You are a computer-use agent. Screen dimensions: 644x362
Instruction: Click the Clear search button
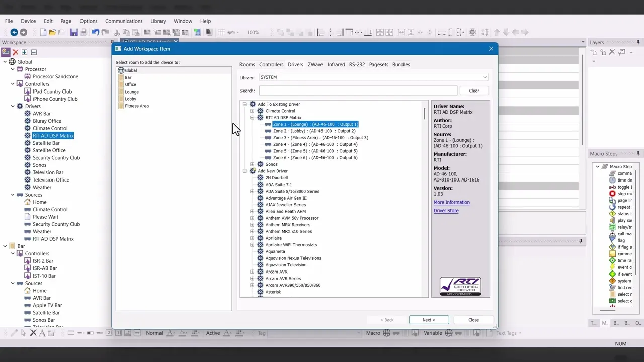coord(474,90)
